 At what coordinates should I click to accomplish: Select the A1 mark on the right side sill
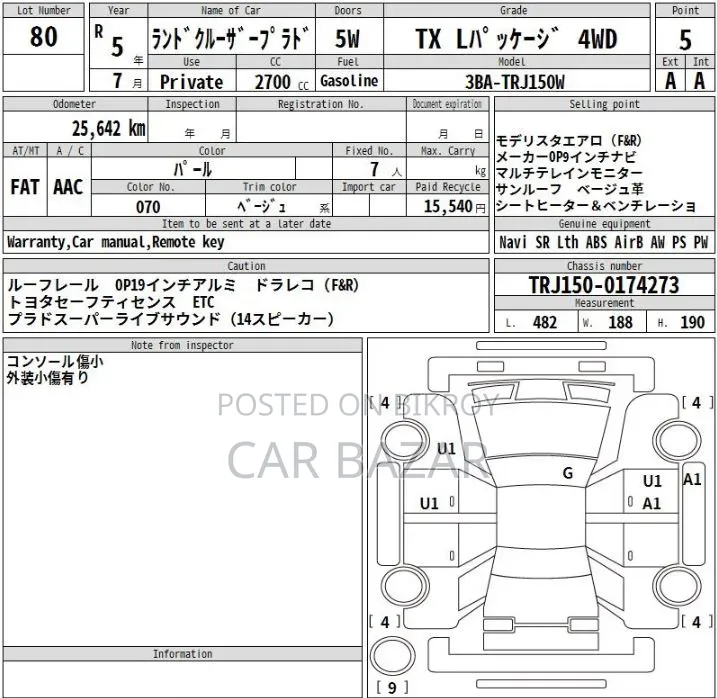click(692, 479)
